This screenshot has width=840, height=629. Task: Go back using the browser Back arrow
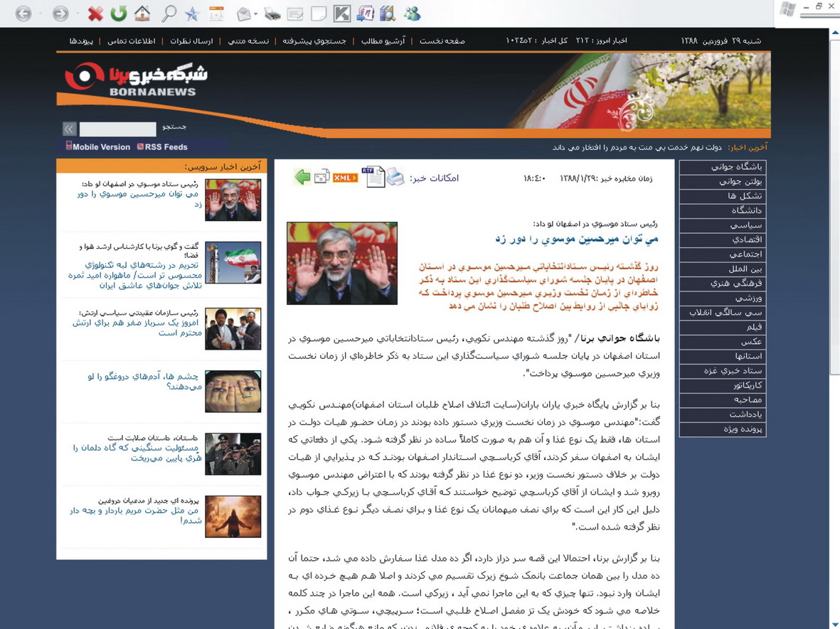(23, 14)
